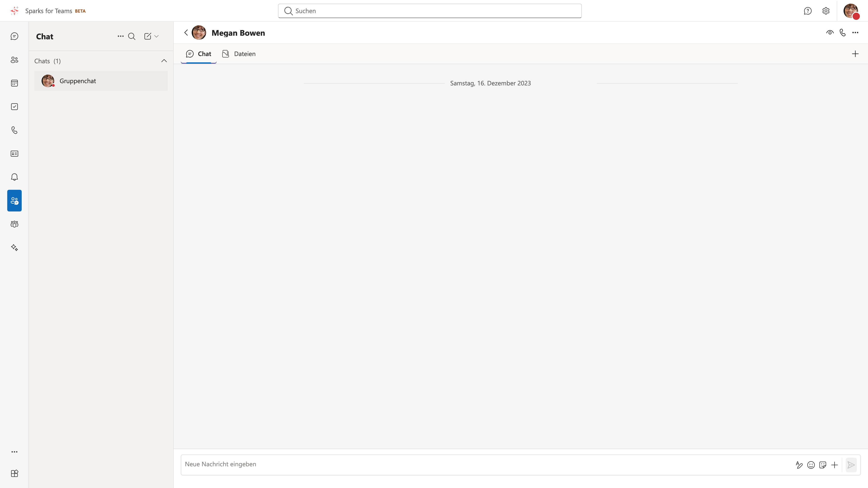Open the Gruppenchat conversation
The height and width of the screenshot is (488, 868).
click(x=101, y=81)
